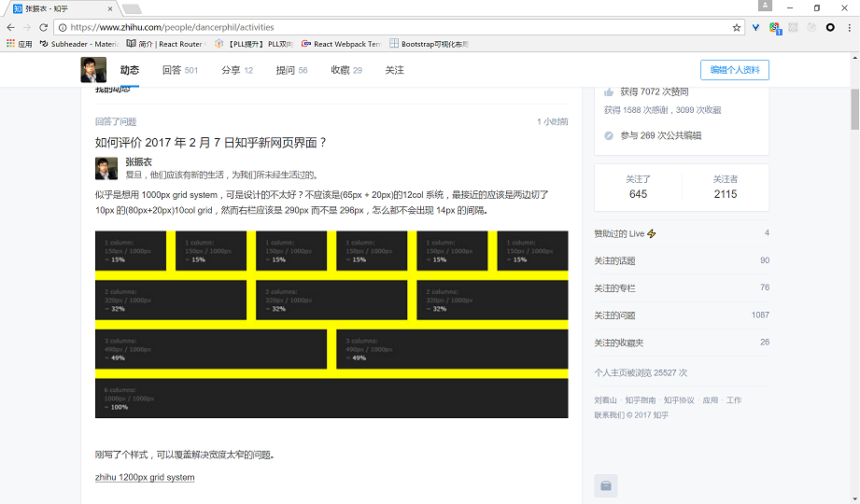Open the 【PLL提升】 bookmark
Viewport: 860px width, 504px height.
coord(254,44)
